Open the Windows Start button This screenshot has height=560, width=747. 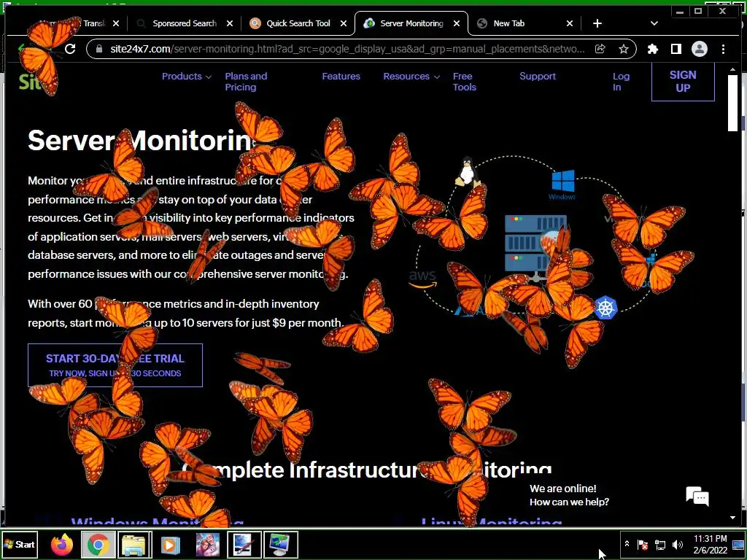click(20, 544)
